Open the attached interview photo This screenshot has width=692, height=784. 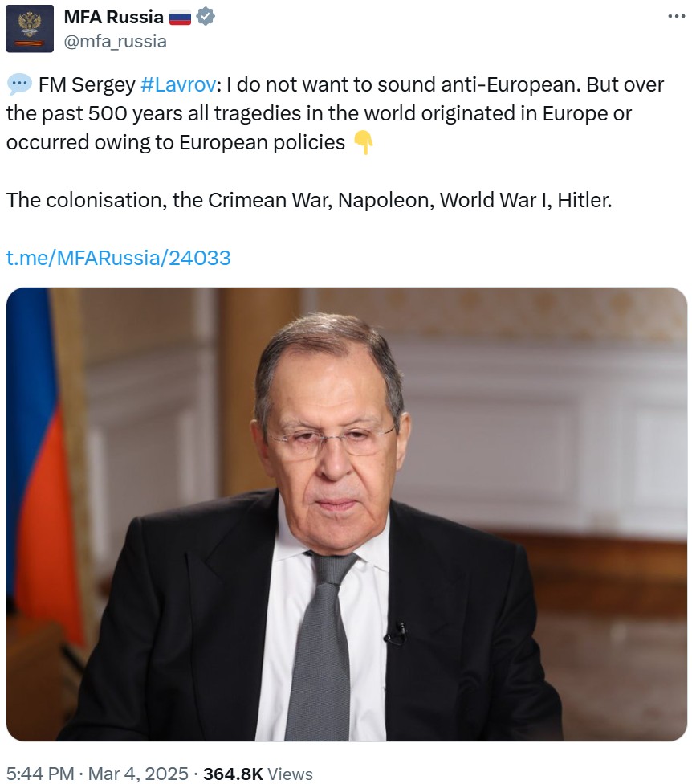point(346,514)
